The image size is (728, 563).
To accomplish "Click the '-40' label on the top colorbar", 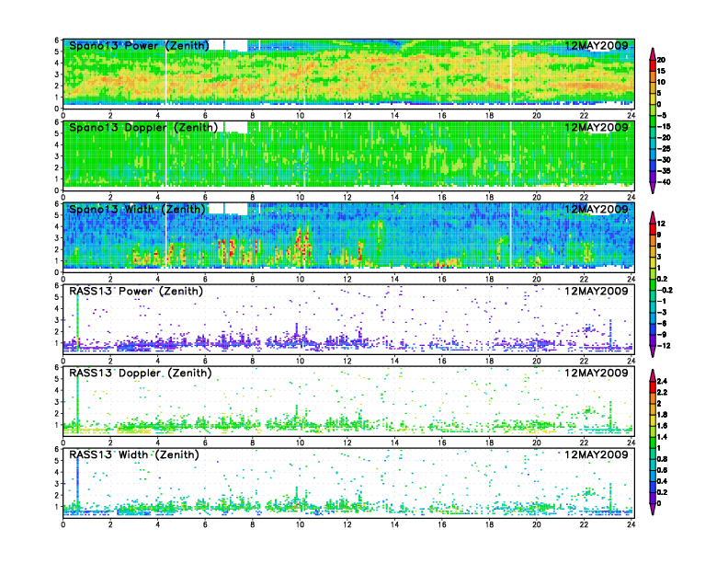I will coord(664,182).
